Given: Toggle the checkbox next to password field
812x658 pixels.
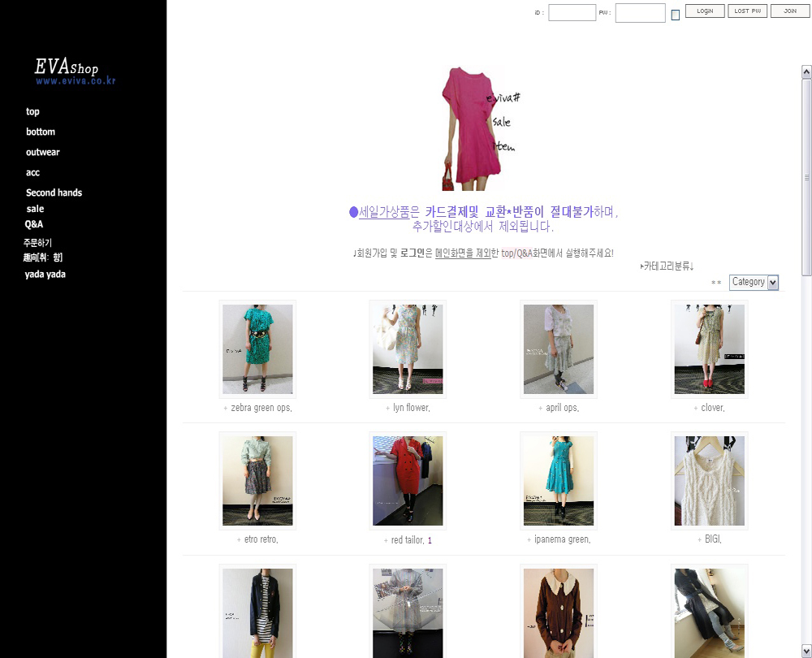Looking at the screenshot, I should pyautogui.click(x=675, y=15).
